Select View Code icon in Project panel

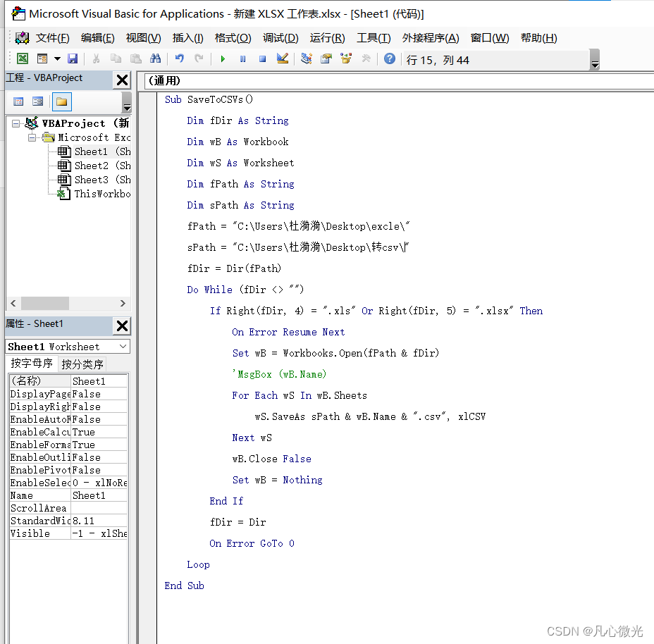19,101
